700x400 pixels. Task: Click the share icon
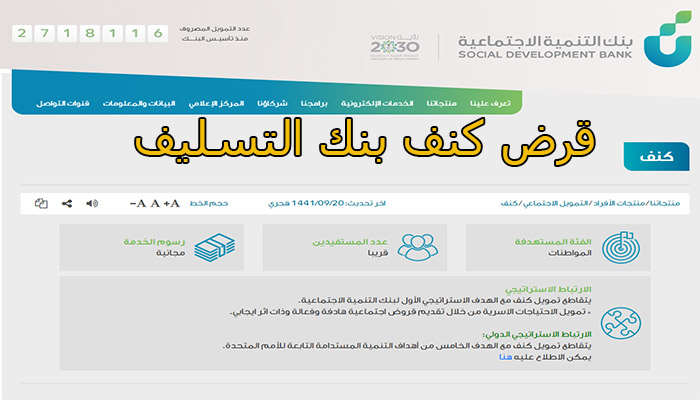point(67,204)
